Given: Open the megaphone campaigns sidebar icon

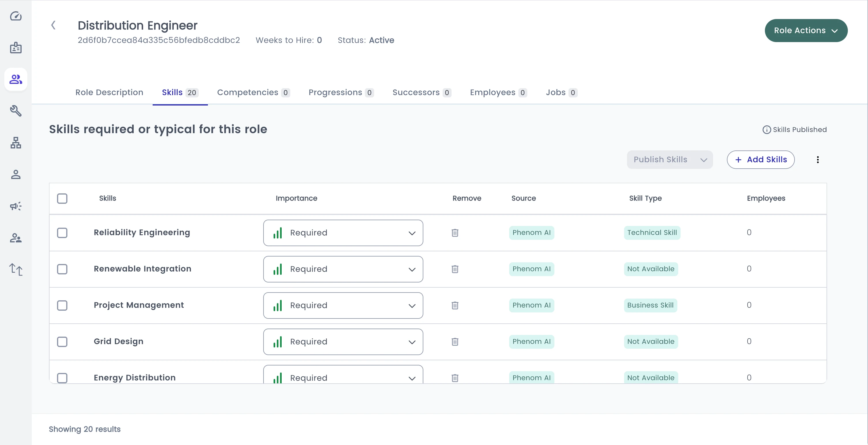Looking at the screenshot, I should 16,206.
